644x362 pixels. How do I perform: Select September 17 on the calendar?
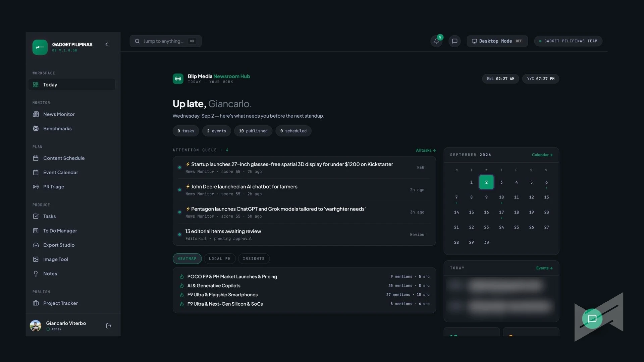click(x=501, y=213)
